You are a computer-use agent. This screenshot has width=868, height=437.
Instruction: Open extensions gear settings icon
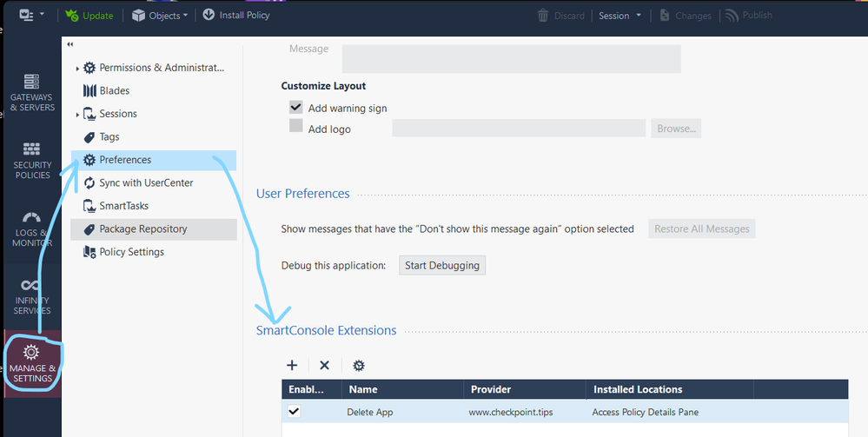(x=358, y=366)
